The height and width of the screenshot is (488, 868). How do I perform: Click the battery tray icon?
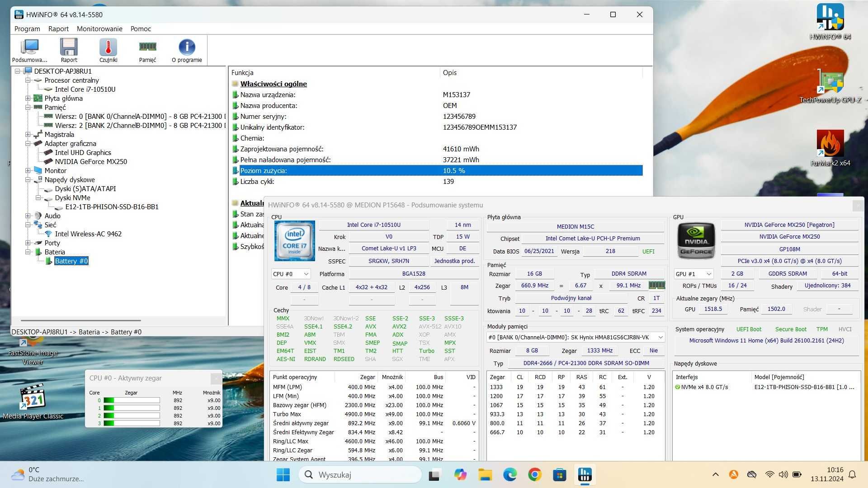click(797, 474)
